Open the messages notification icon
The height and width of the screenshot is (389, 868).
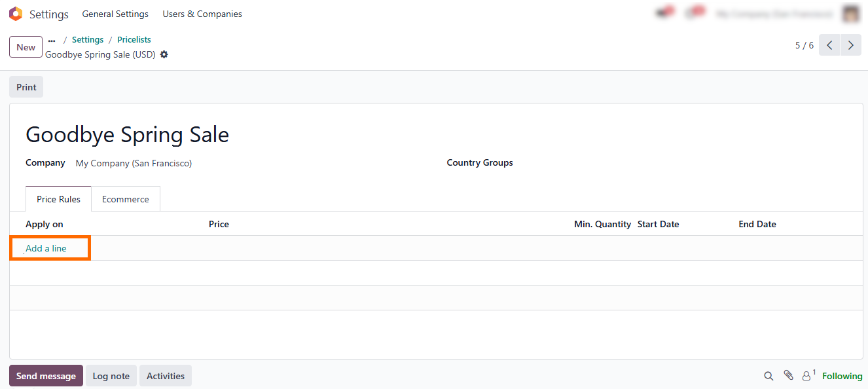tap(665, 13)
